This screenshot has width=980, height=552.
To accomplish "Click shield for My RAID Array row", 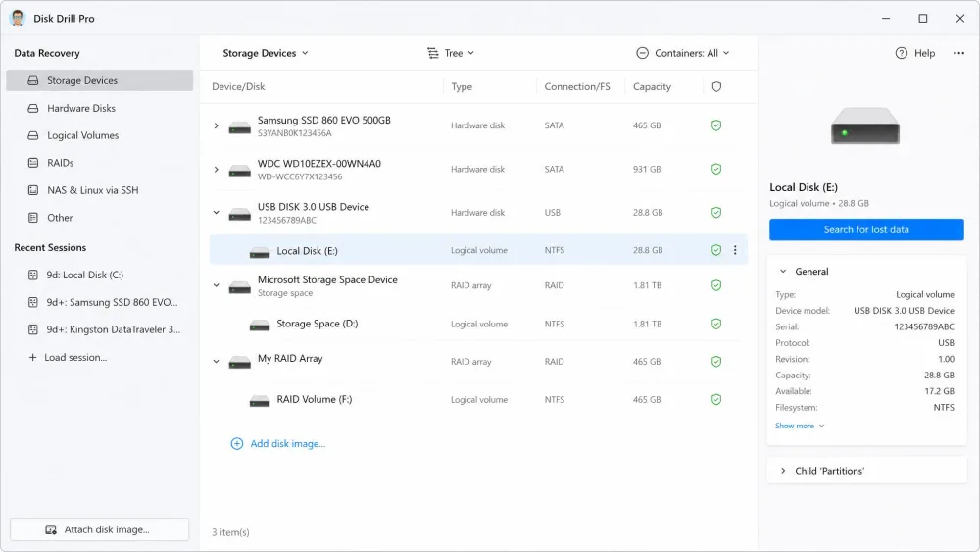I will pos(716,362).
